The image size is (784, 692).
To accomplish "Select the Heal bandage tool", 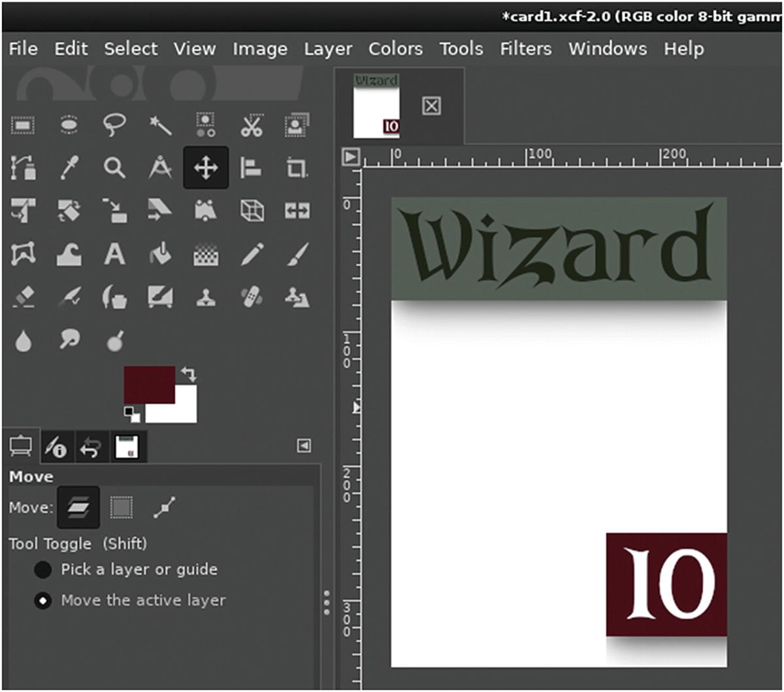I will [x=251, y=297].
